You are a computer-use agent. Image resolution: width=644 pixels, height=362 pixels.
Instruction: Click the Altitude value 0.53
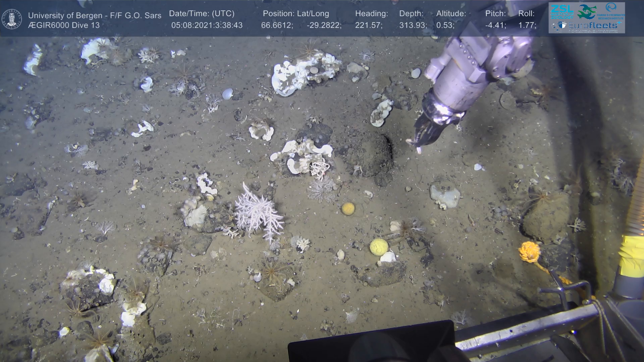click(445, 25)
